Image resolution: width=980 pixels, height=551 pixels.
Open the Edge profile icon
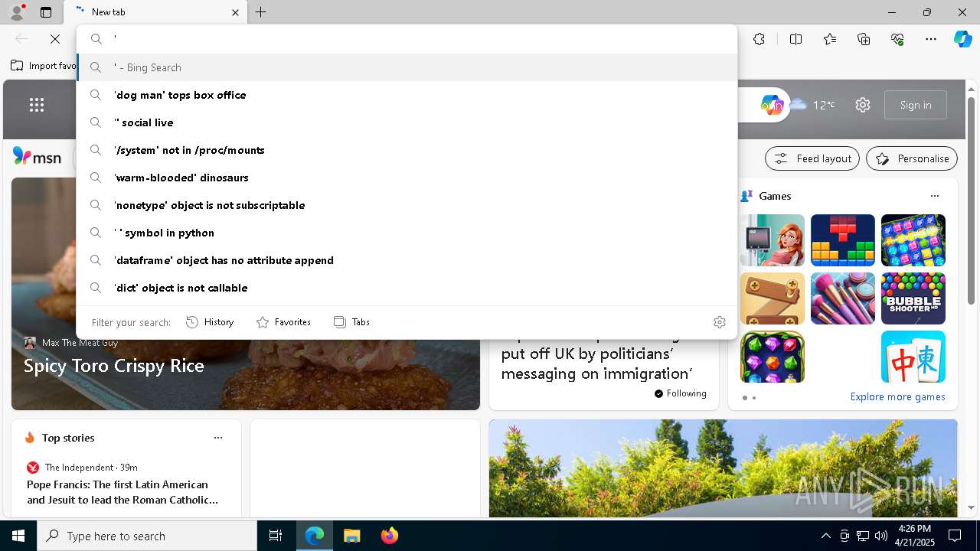pyautogui.click(x=16, y=12)
